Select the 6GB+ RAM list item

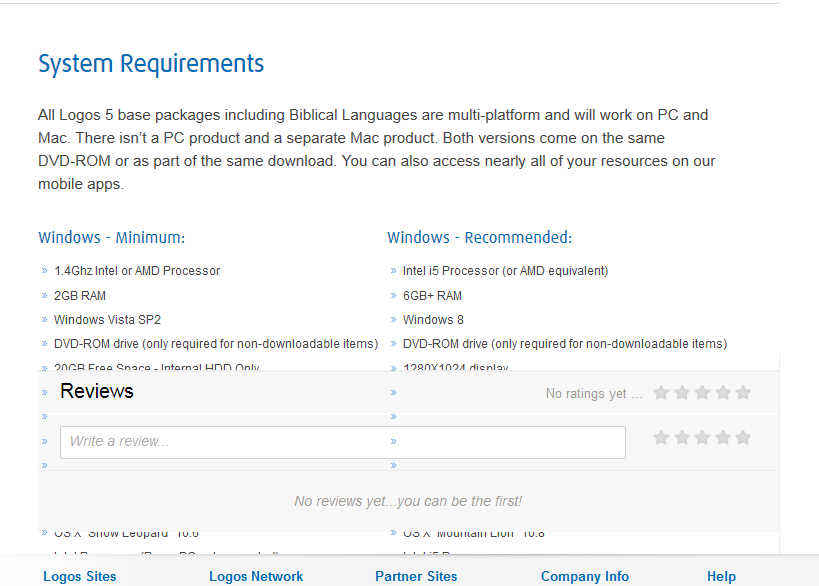coord(432,296)
